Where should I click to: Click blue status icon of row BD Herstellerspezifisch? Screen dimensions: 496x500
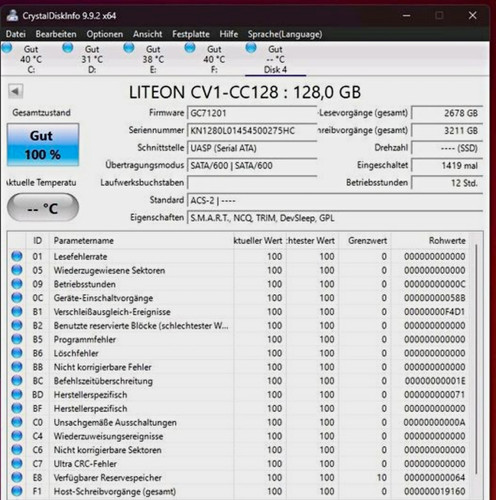tap(17, 395)
